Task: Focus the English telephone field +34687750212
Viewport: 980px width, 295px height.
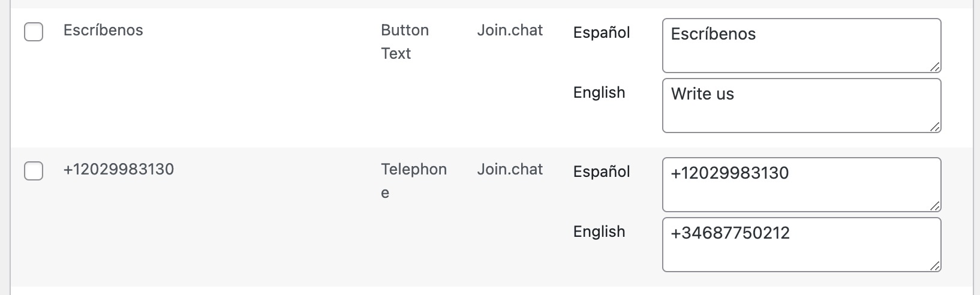Action: point(801,245)
